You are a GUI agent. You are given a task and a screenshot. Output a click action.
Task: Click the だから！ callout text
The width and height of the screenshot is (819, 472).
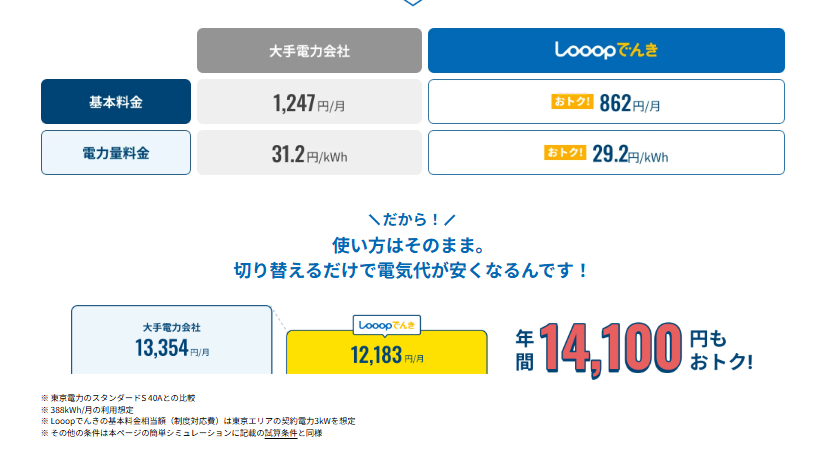tap(411, 220)
